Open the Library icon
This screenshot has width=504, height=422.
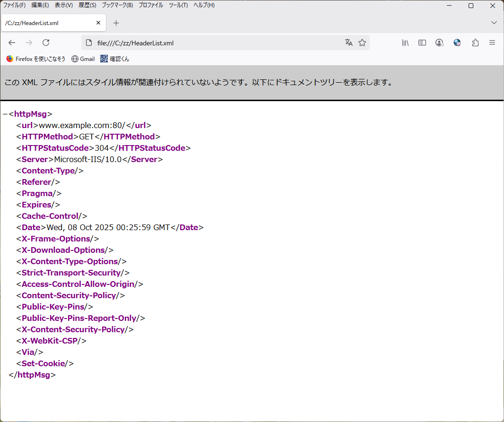pos(405,43)
